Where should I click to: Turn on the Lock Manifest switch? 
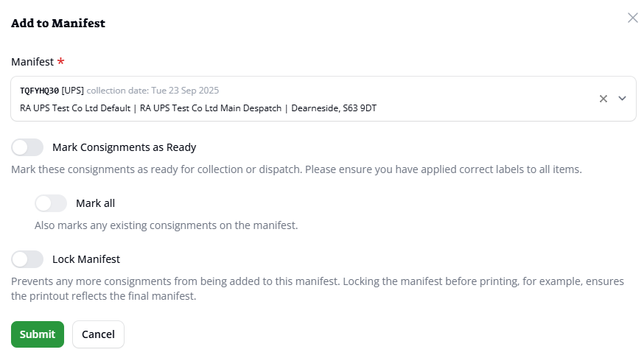[27, 259]
